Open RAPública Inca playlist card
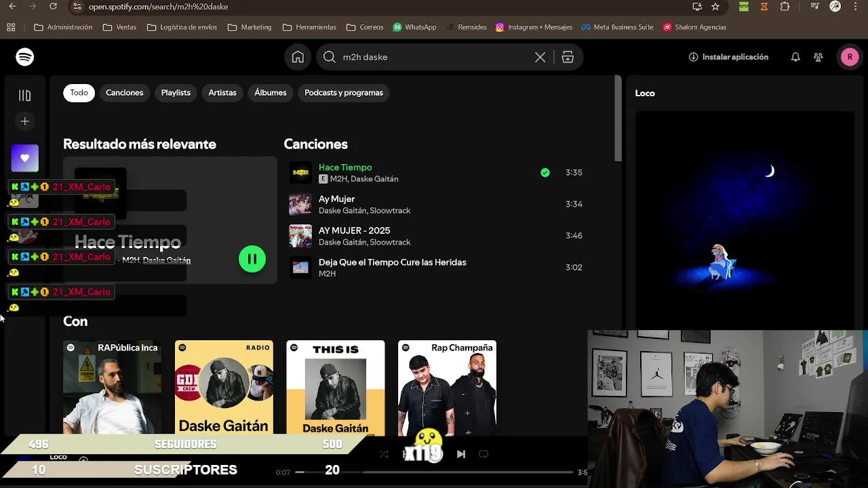 coord(113,388)
